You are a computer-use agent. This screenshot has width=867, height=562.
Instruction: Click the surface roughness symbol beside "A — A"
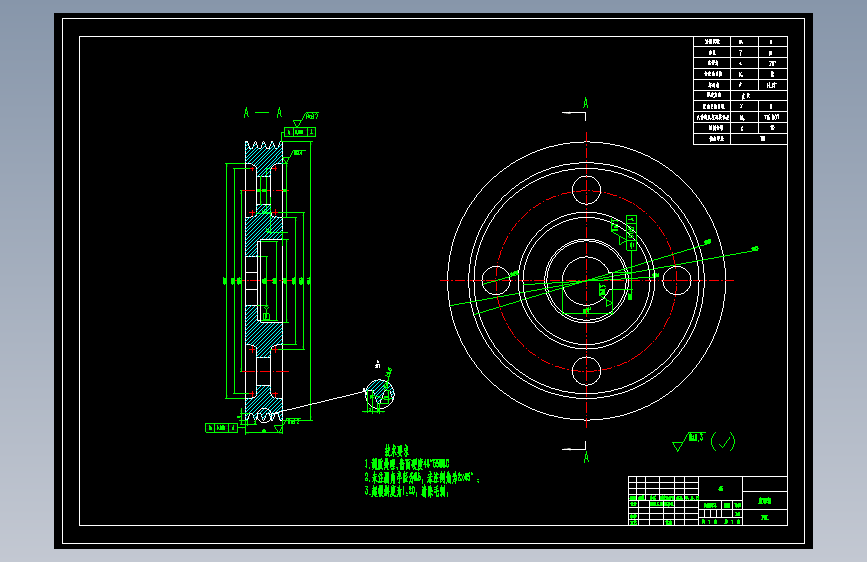(x=306, y=118)
